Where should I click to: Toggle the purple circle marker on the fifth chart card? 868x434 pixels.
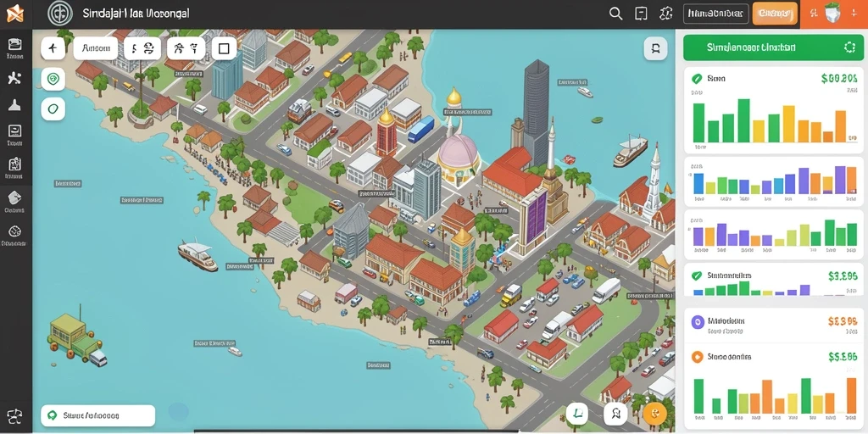[x=697, y=321]
